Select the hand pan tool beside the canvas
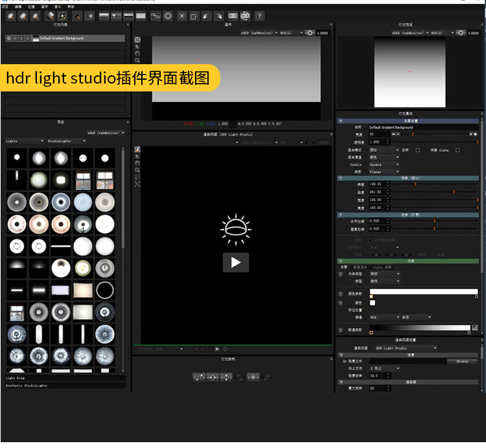The height and width of the screenshot is (448, 486). [137, 53]
